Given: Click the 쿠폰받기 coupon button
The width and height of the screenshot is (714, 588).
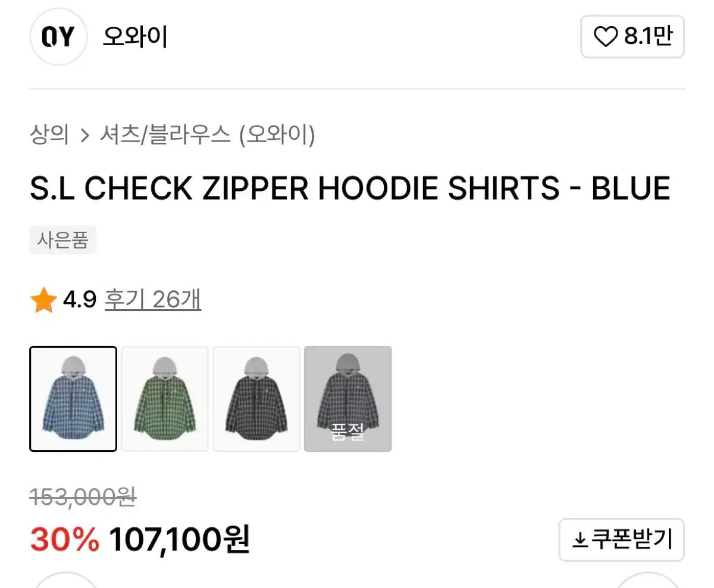Looking at the screenshot, I should click(621, 540).
